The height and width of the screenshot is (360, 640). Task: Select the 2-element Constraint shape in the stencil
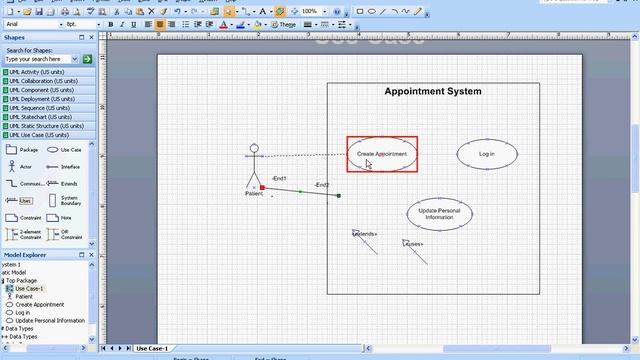[23, 234]
